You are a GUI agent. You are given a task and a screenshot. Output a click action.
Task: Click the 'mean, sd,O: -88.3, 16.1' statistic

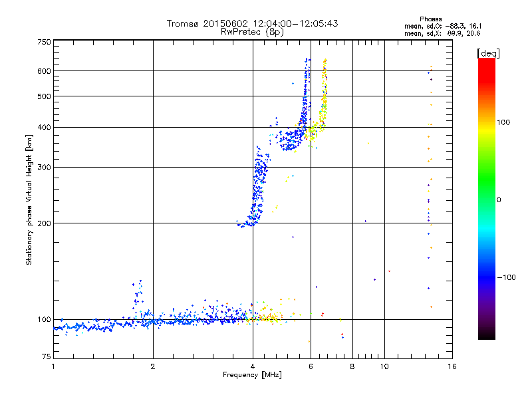pos(443,27)
